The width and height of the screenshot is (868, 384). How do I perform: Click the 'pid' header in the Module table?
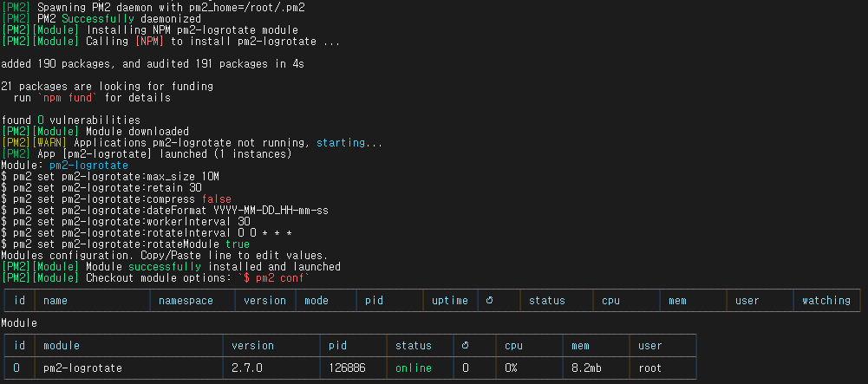point(337,345)
